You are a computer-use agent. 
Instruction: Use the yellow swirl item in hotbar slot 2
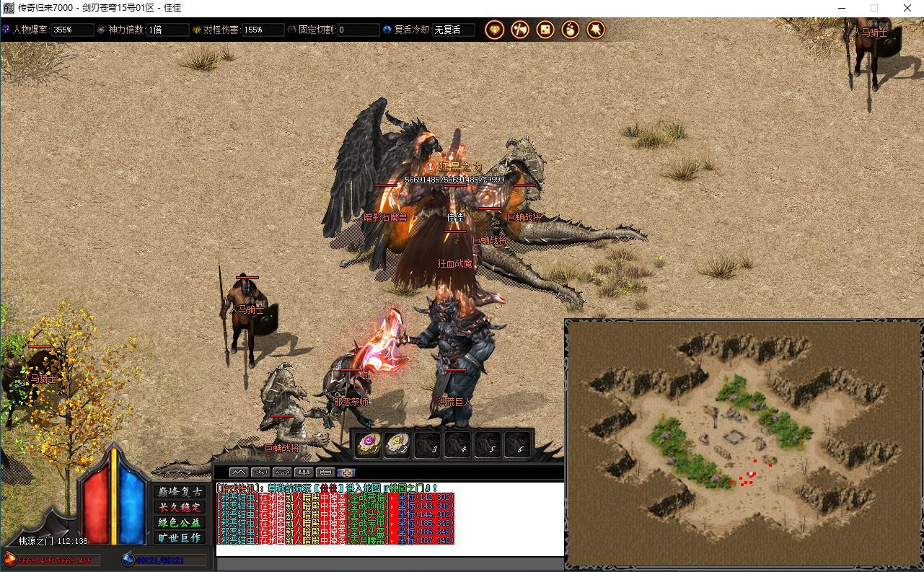(x=397, y=444)
